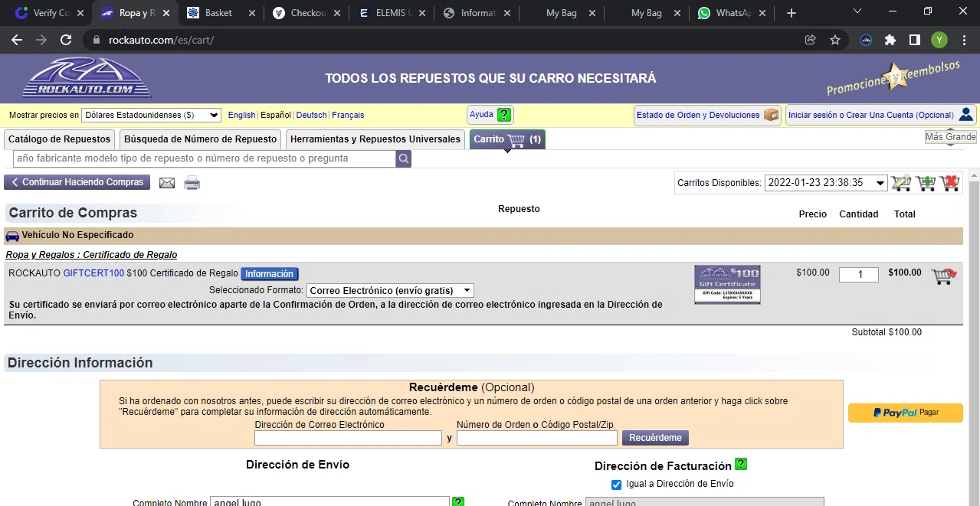
Task: Click the delete cart icon with red X
Action: click(x=950, y=183)
